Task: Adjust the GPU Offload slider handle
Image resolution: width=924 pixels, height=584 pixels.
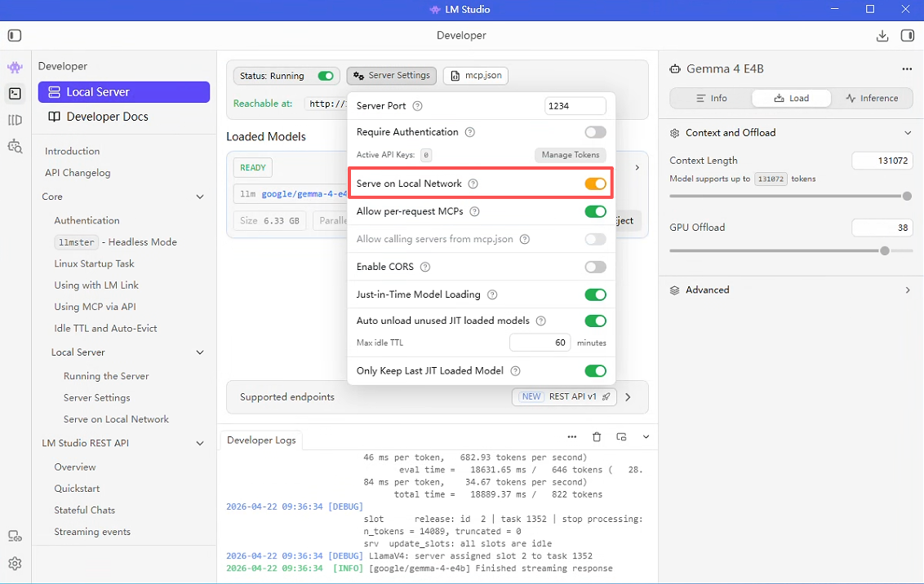Action: point(885,251)
